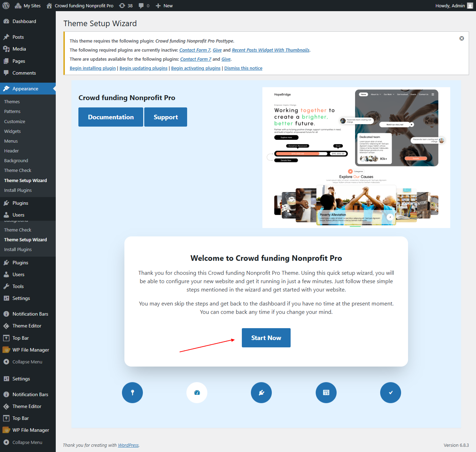Open the updates icon showing 38
The image size is (476, 452).
pyautogui.click(x=126, y=6)
